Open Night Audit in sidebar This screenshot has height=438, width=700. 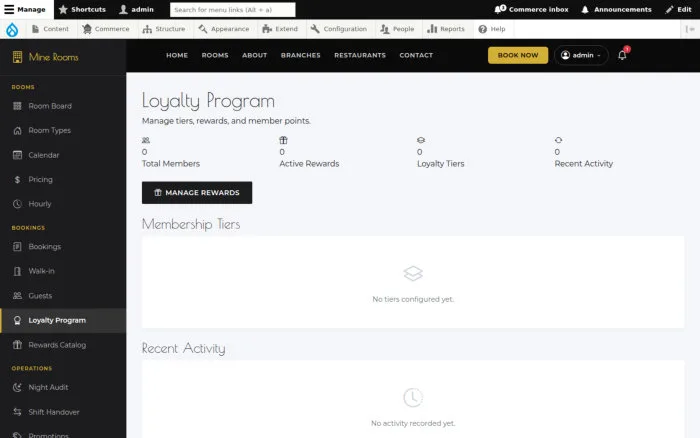point(63,388)
